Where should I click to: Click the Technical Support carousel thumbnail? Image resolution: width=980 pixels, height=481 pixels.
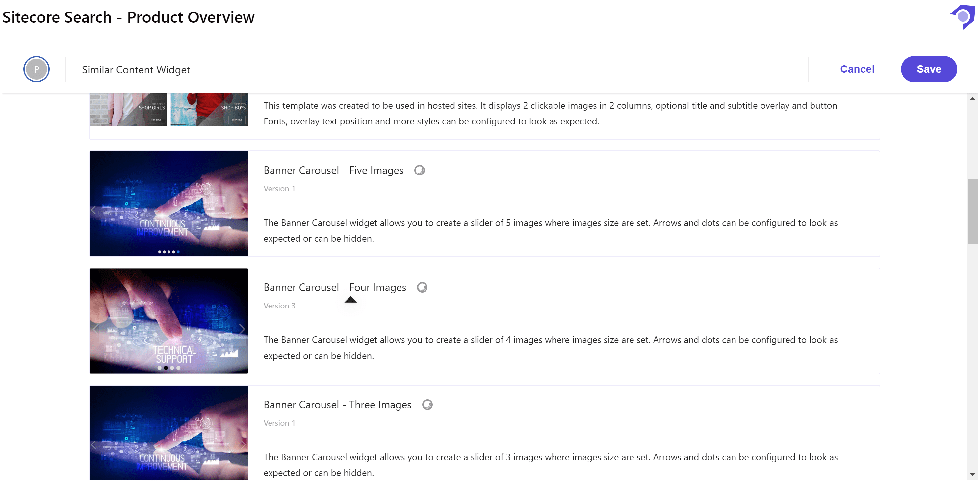168,321
